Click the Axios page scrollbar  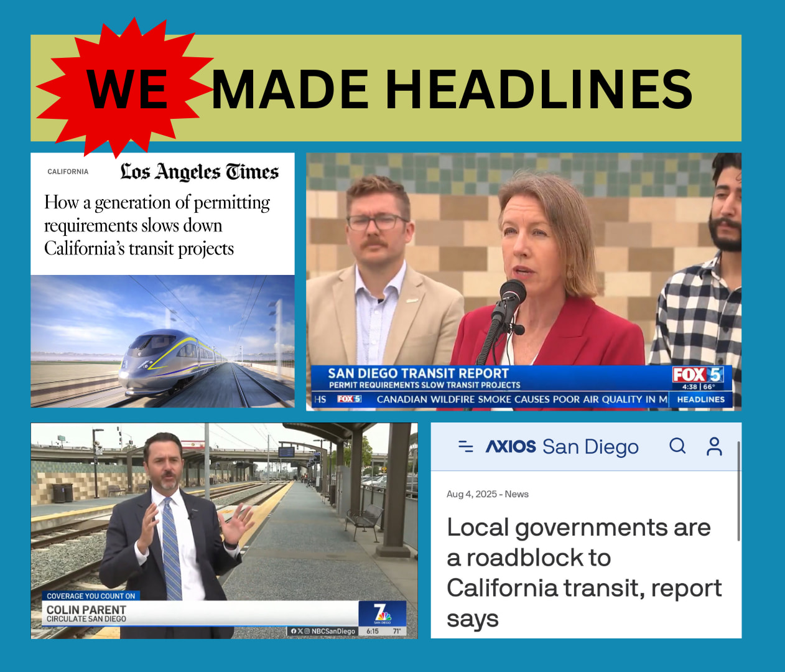pos(738,492)
